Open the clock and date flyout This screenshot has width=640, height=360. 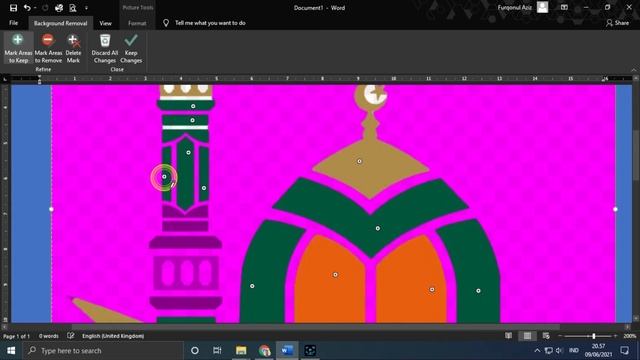(598, 351)
